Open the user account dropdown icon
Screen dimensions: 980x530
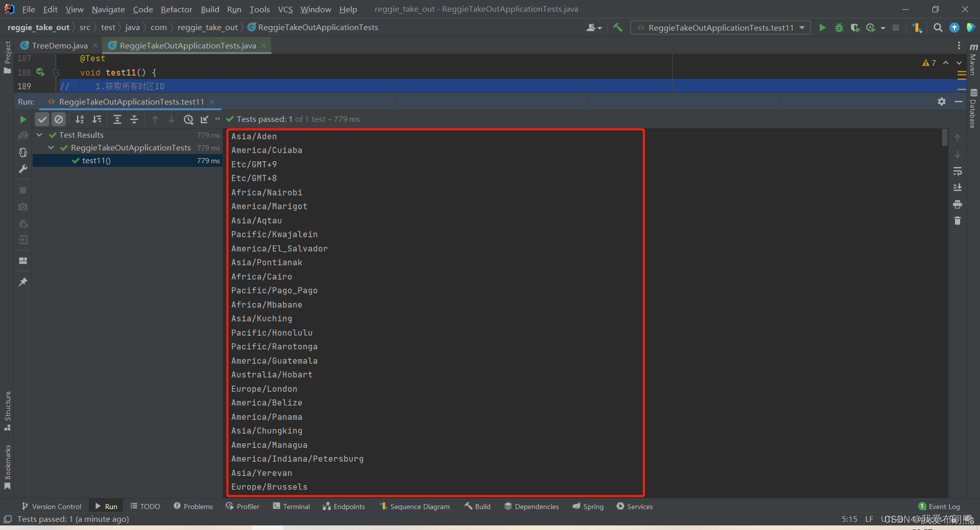pos(594,28)
